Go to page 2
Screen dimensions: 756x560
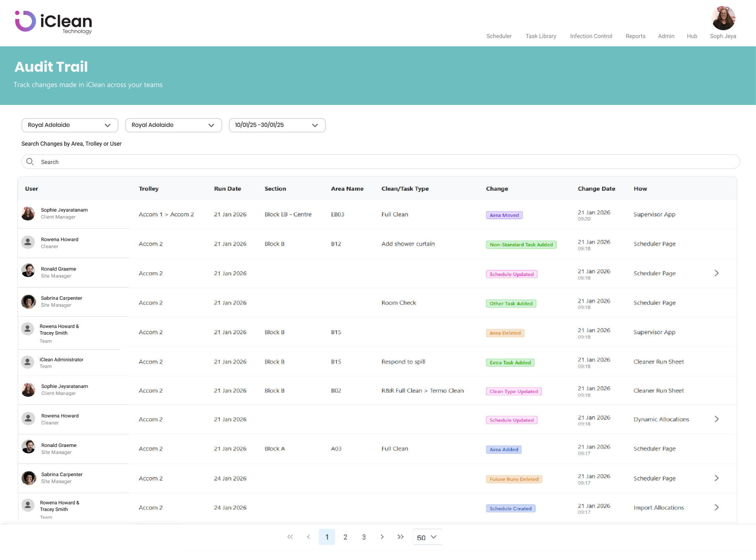point(345,537)
